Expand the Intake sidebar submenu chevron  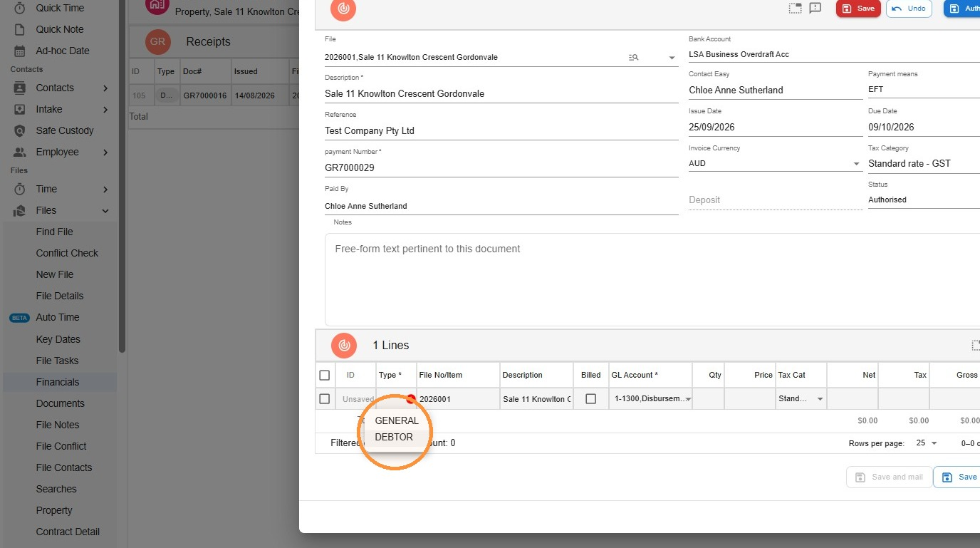[105, 110]
